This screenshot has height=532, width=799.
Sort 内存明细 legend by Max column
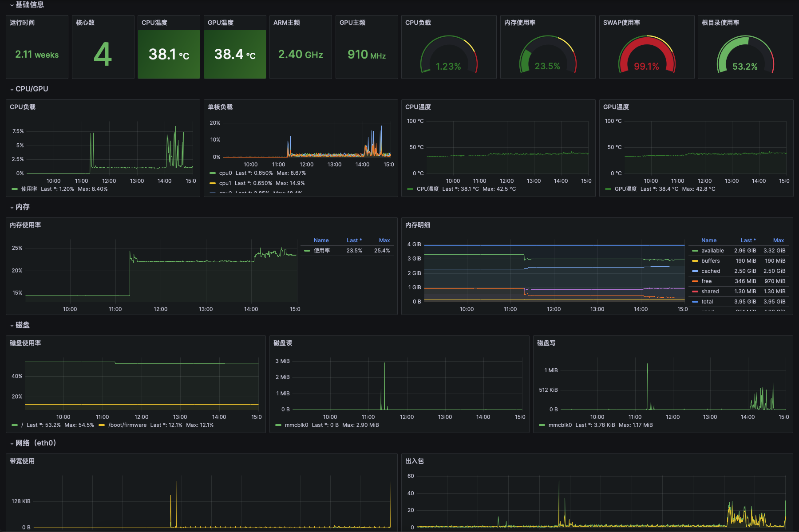click(779, 240)
